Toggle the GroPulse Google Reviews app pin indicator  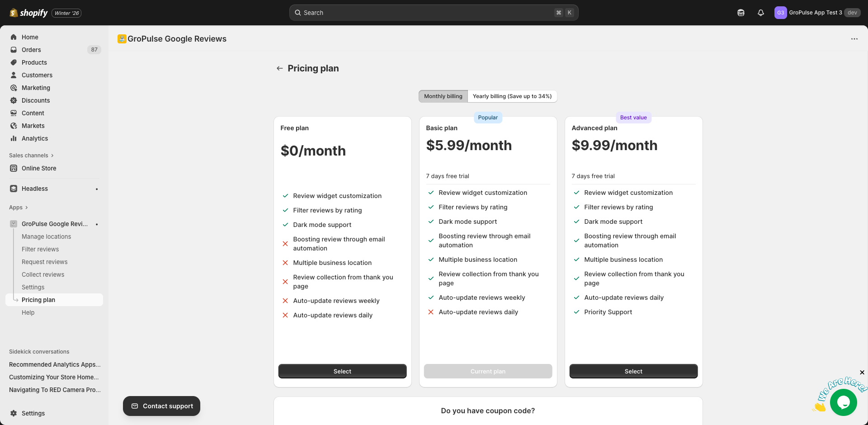click(x=97, y=224)
